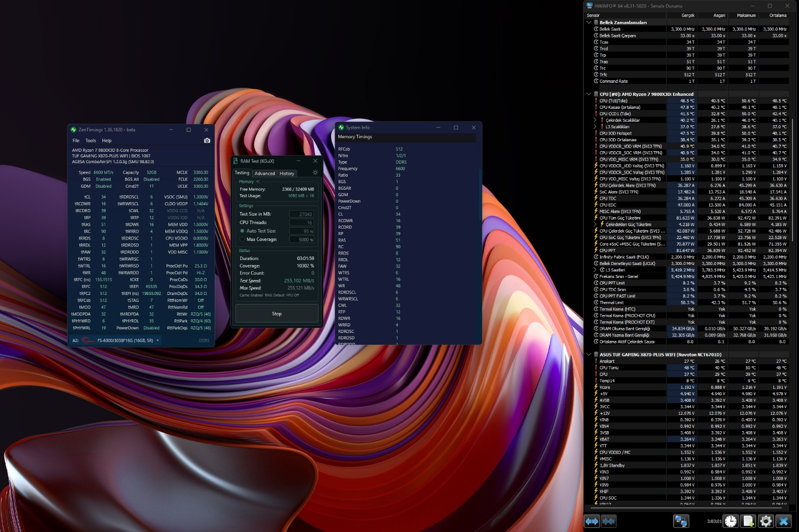
Task: Select the Max Coverage radio button
Action: pyautogui.click(x=242, y=240)
